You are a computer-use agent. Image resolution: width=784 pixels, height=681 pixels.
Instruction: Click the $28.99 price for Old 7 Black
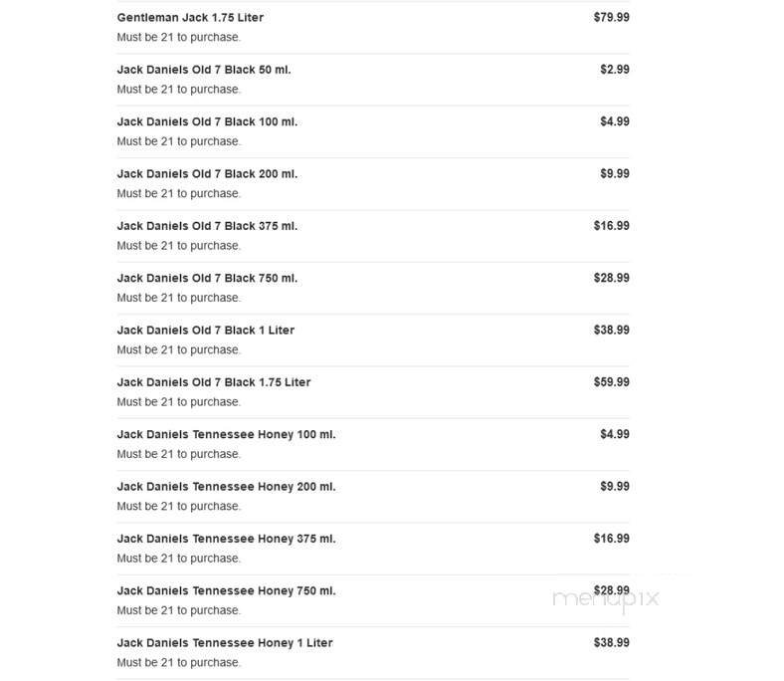(x=611, y=278)
